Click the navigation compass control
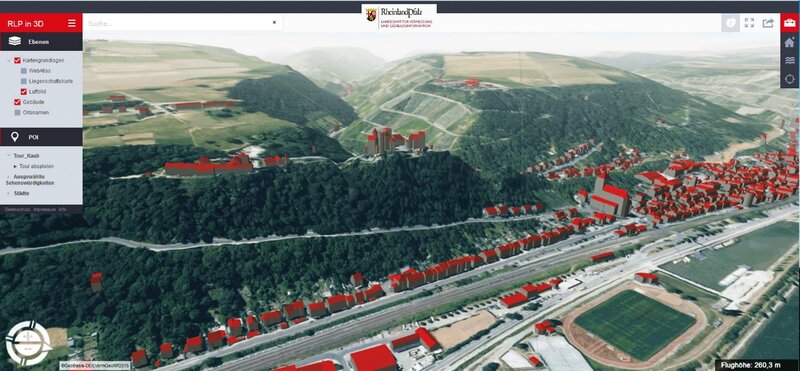The image size is (800, 371). click(29, 343)
